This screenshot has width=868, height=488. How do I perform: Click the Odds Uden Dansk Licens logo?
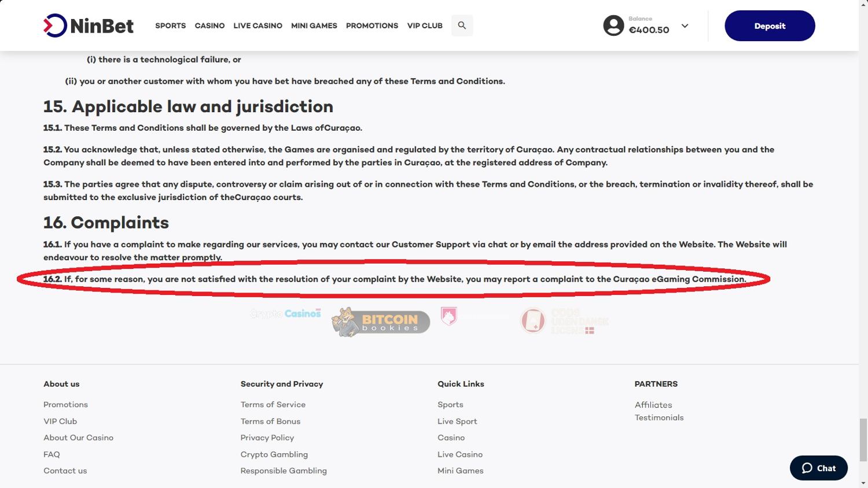(565, 321)
